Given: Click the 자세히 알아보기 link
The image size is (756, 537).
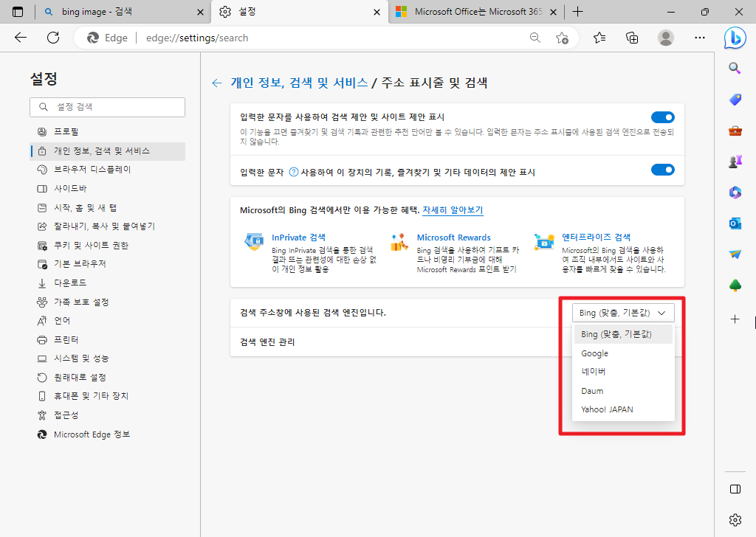Looking at the screenshot, I should (x=453, y=210).
